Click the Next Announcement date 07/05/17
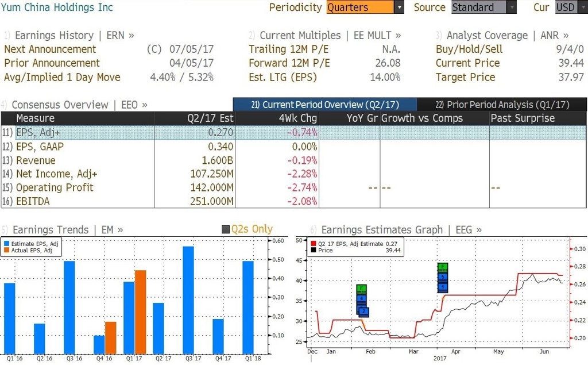This screenshot has width=588, height=365. point(191,49)
